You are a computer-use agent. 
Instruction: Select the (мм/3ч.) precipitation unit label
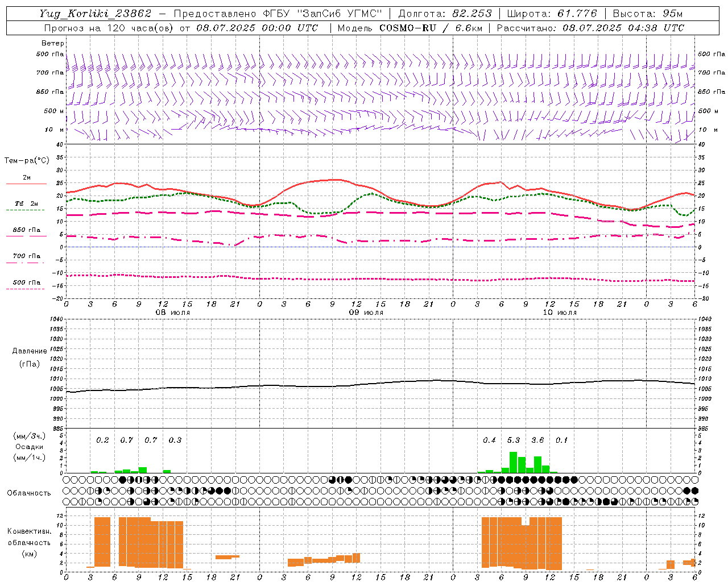click(30, 436)
